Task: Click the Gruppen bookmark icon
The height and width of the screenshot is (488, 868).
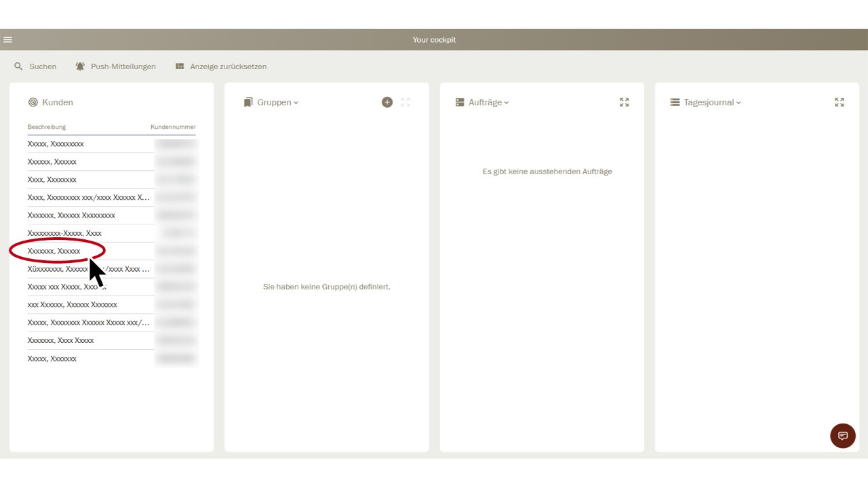Action: (x=248, y=102)
